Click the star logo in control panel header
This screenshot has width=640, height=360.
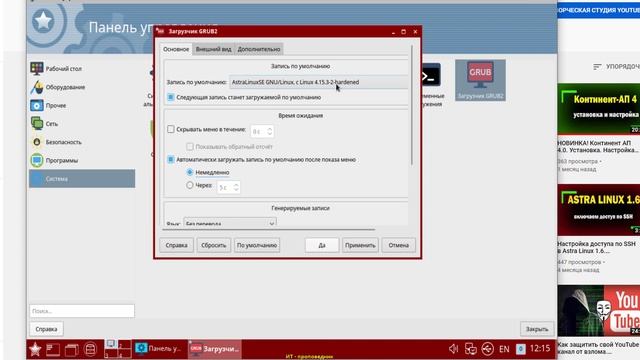tap(43, 20)
